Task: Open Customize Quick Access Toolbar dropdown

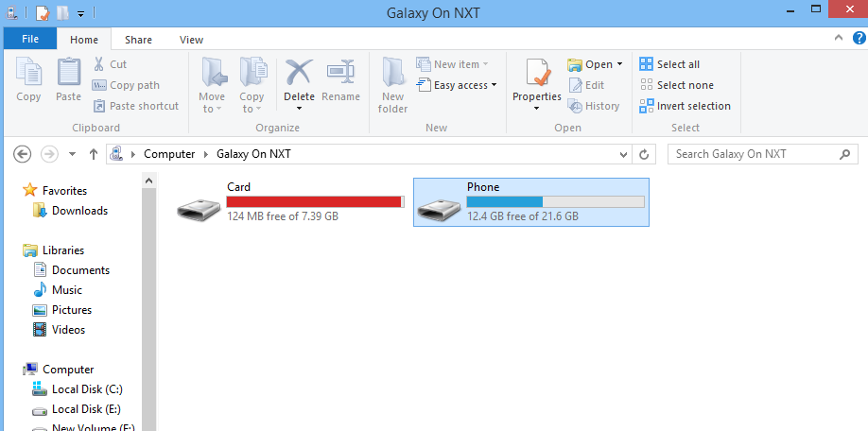Action: 80,13
